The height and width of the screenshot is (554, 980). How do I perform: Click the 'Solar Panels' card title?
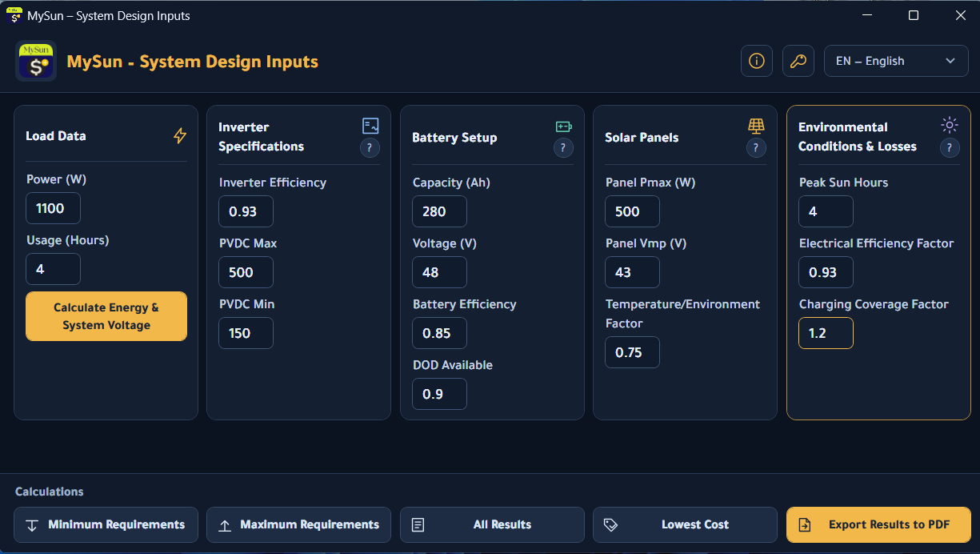(x=642, y=138)
